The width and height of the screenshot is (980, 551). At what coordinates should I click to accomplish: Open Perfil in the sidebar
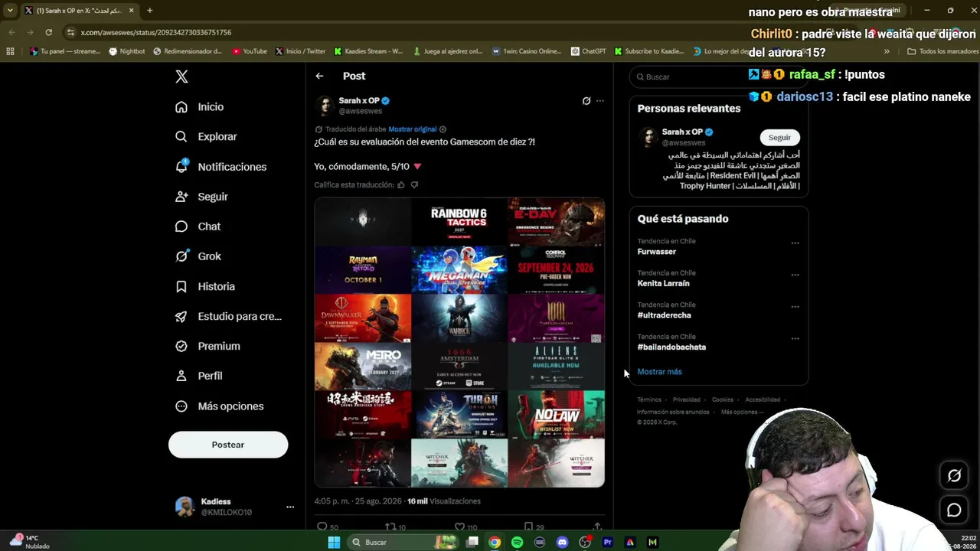tap(198, 376)
